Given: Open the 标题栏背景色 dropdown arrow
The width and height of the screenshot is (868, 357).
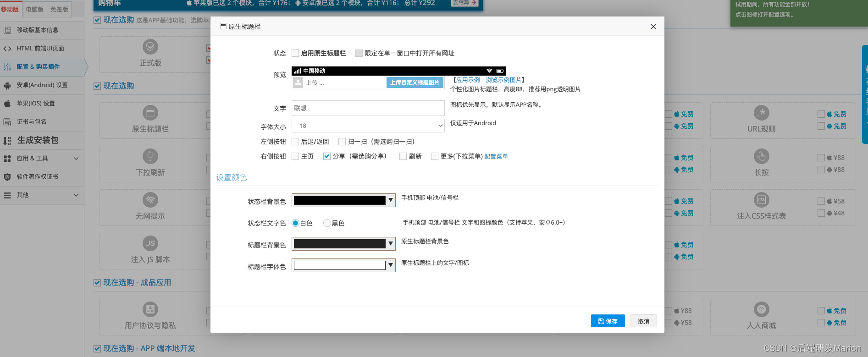Looking at the screenshot, I should click(x=391, y=244).
